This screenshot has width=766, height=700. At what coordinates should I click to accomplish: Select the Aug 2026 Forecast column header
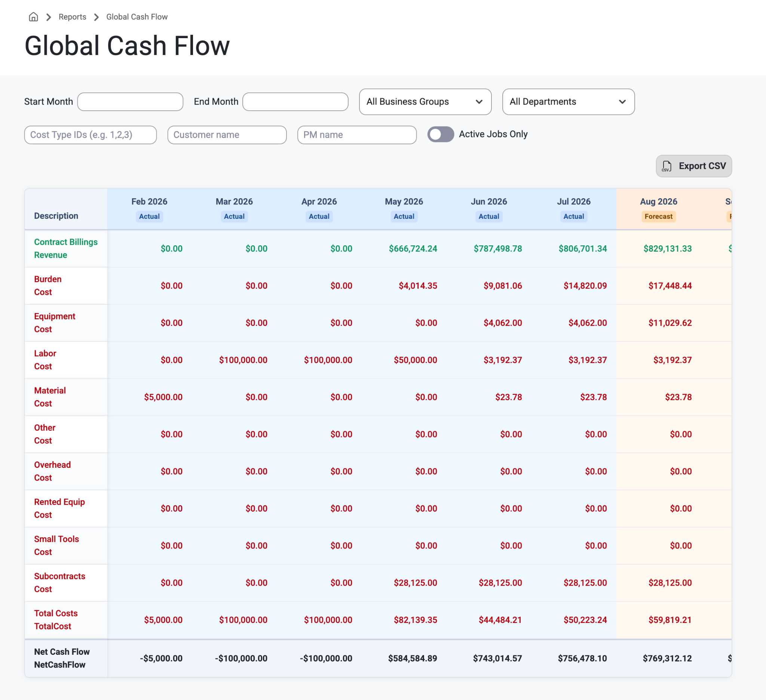pyautogui.click(x=659, y=209)
